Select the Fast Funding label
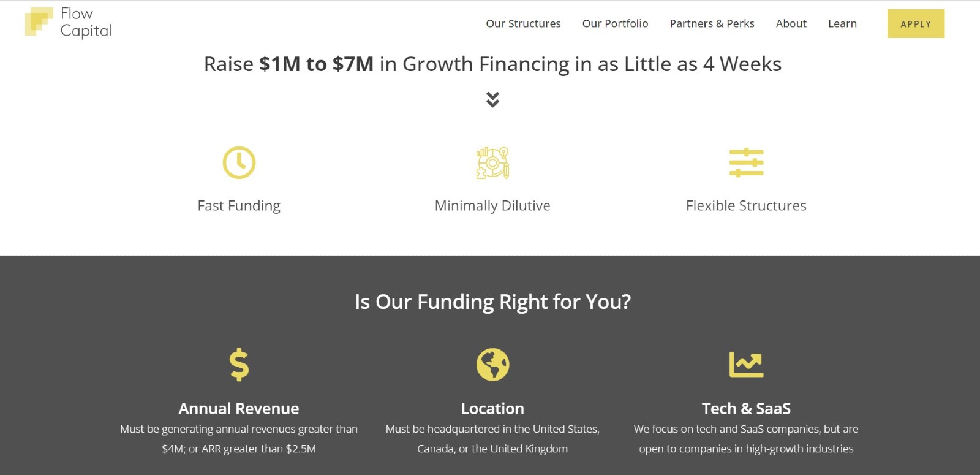This screenshot has width=980, height=475. 239,206
